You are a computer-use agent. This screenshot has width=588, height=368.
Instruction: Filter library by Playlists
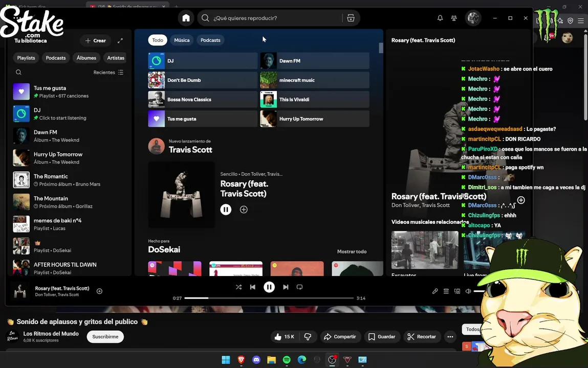point(26,58)
